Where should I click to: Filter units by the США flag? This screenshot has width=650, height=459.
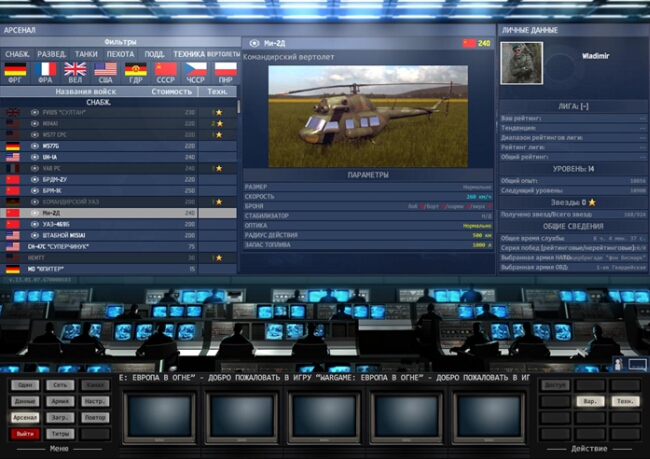(x=105, y=69)
